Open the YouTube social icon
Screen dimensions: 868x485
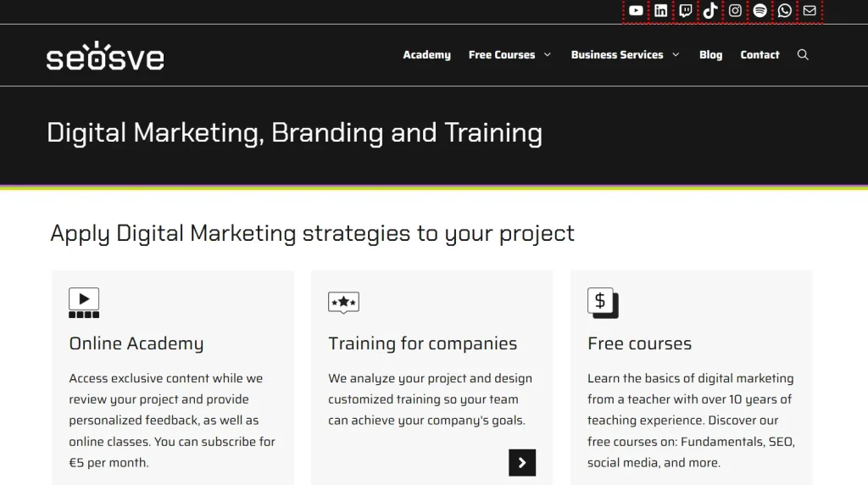636,10
